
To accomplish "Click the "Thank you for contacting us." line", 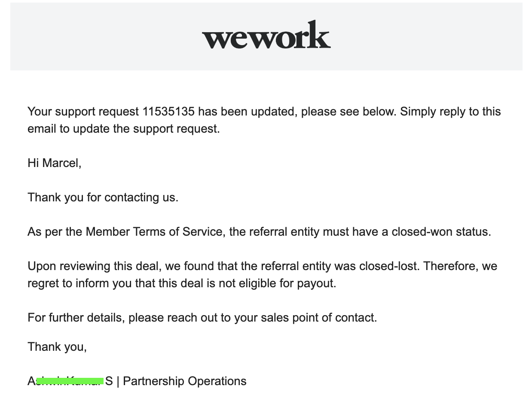I will tap(103, 197).
